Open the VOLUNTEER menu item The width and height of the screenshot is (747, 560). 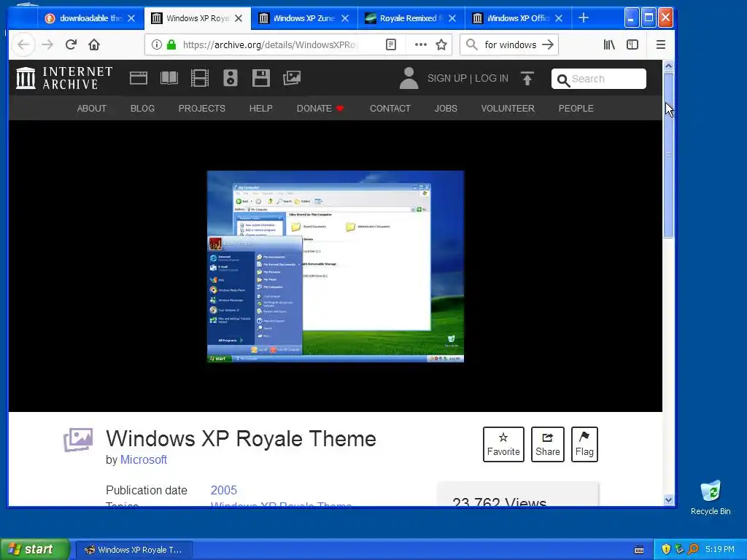[x=508, y=109]
